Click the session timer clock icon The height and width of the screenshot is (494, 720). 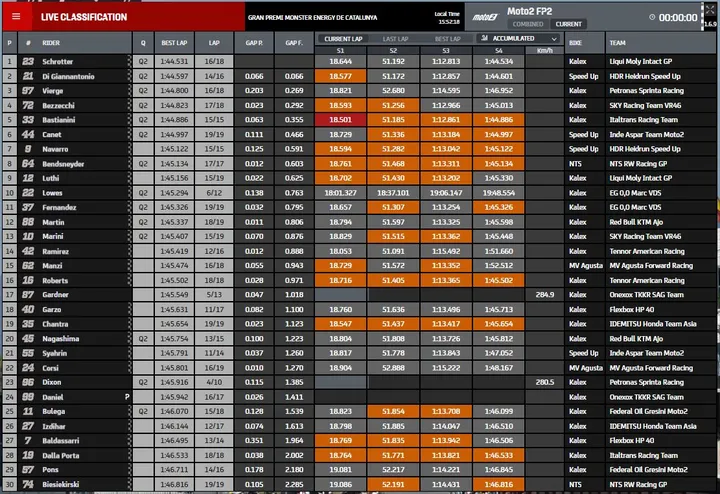(x=652, y=17)
